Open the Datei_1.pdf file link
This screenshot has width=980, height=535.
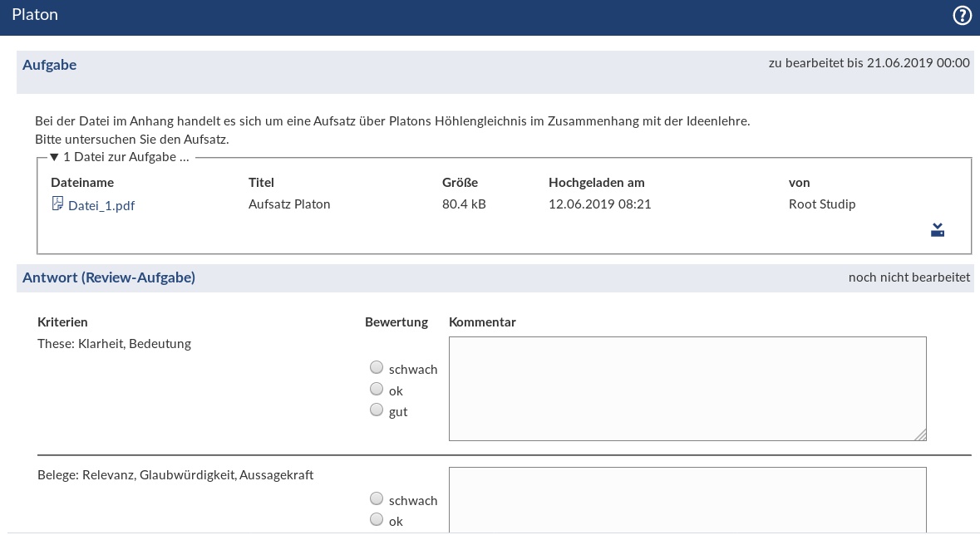(x=101, y=206)
